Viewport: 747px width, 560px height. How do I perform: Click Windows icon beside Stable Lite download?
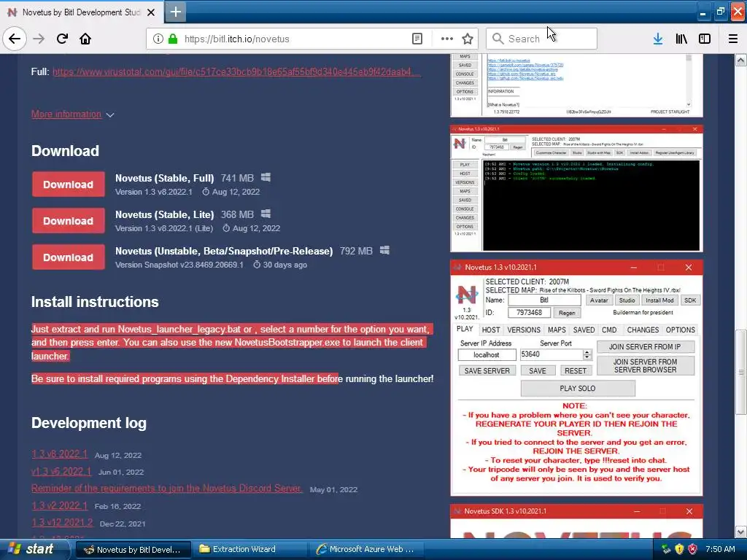coord(266,214)
